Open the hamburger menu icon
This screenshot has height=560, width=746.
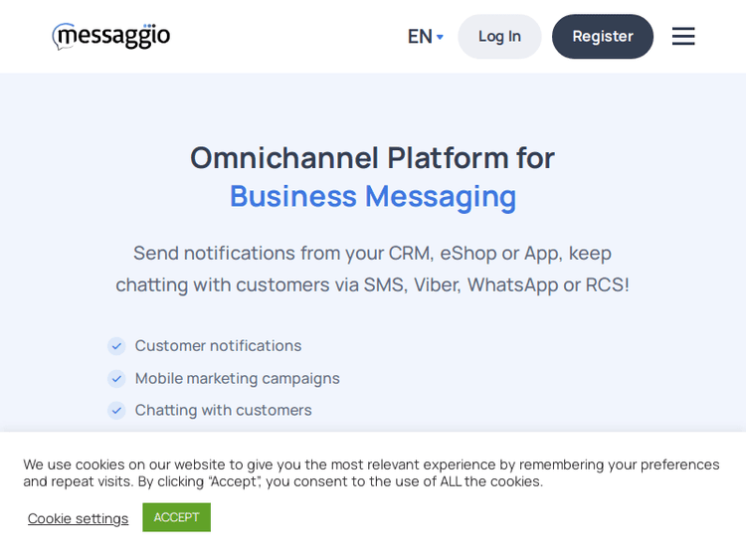coord(683,37)
